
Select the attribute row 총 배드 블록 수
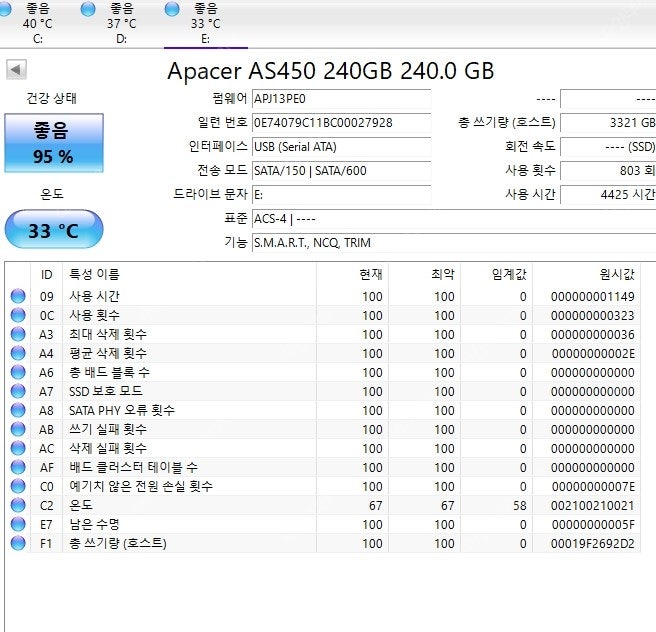(323, 372)
